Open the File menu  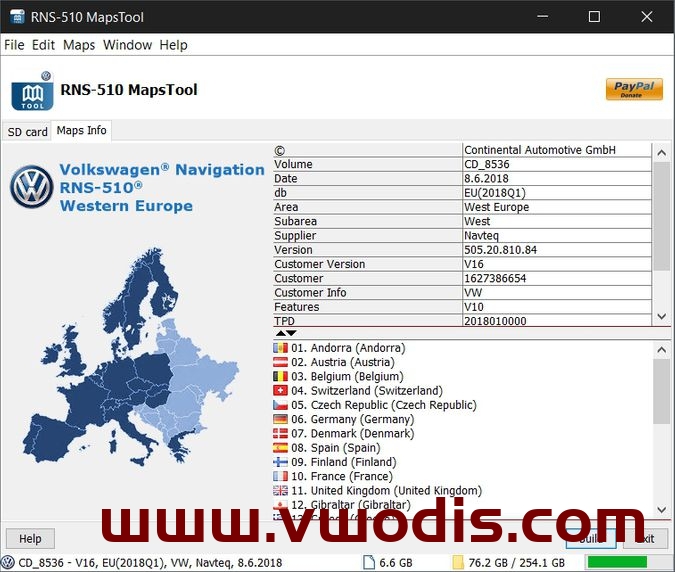pos(14,45)
